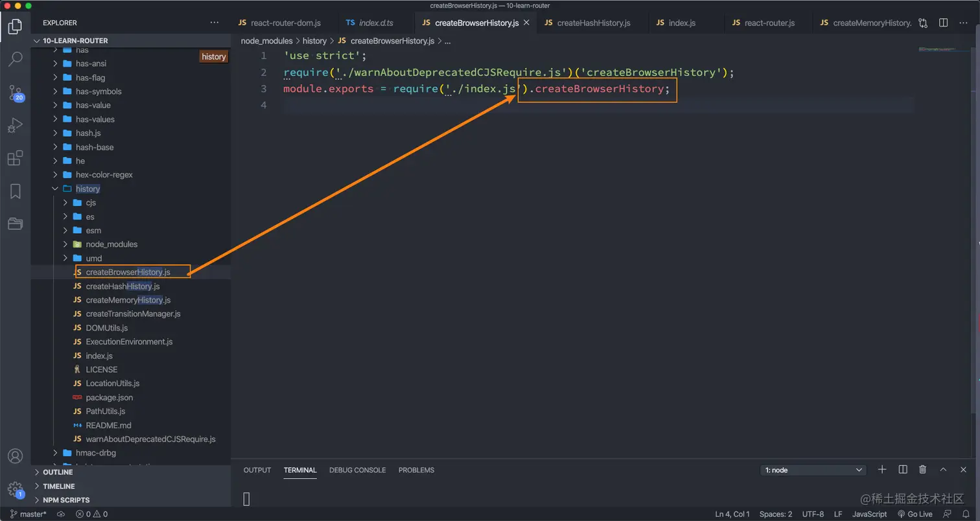Click the master* git branch indicator
This screenshot has height=521, width=980.
click(x=29, y=514)
